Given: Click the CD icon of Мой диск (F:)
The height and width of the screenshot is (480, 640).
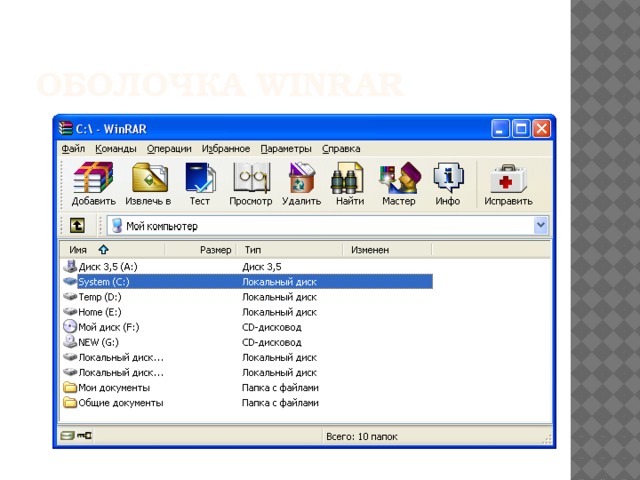Looking at the screenshot, I should pyautogui.click(x=70, y=327).
